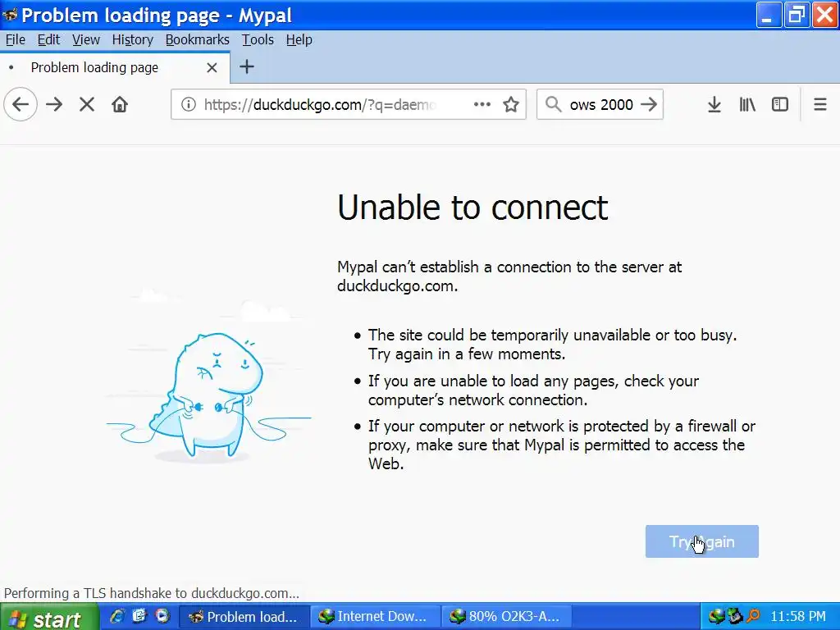Click the first system tray icon

716,617
